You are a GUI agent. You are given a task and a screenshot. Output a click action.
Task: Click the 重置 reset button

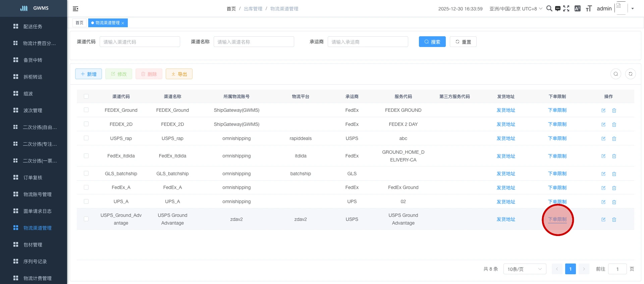click(463, 42)
